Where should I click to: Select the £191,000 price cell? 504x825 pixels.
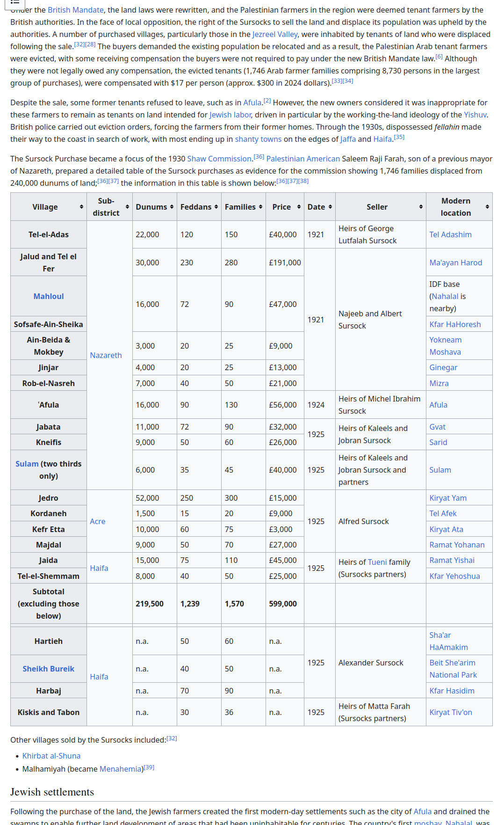point(285,263)
